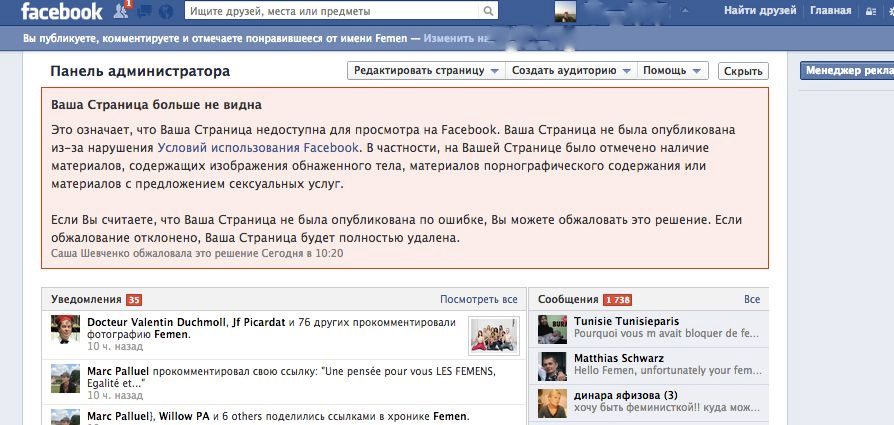Click Tunisie Tunisieparis avatar
Image resolution: width=894 pixels, height=425 pixels.
(x=552, y=329)
